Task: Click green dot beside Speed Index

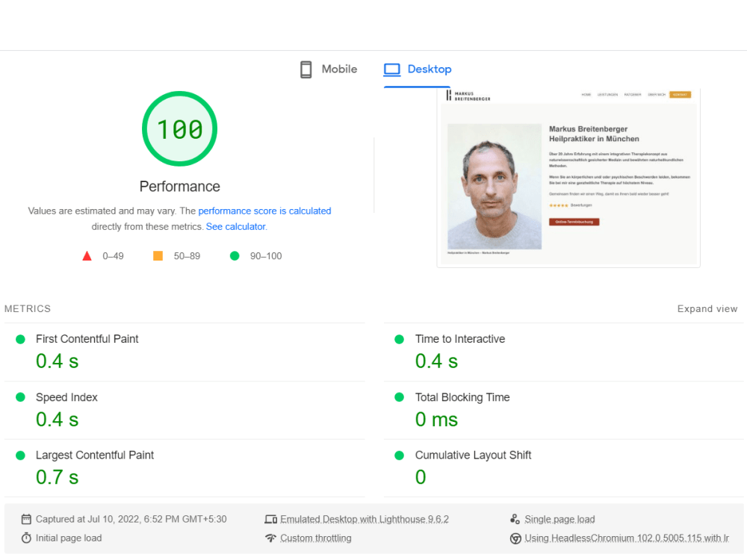Action: tap(20, 398)
